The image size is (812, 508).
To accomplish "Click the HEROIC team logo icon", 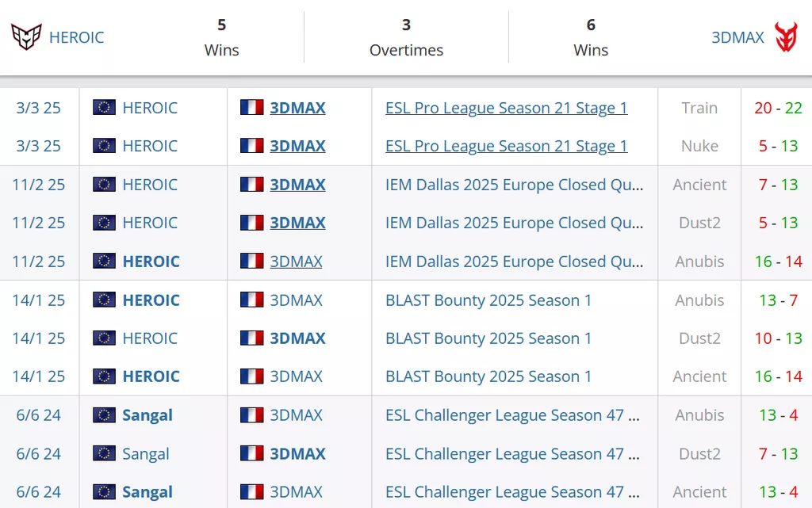I will pos(26,37).
